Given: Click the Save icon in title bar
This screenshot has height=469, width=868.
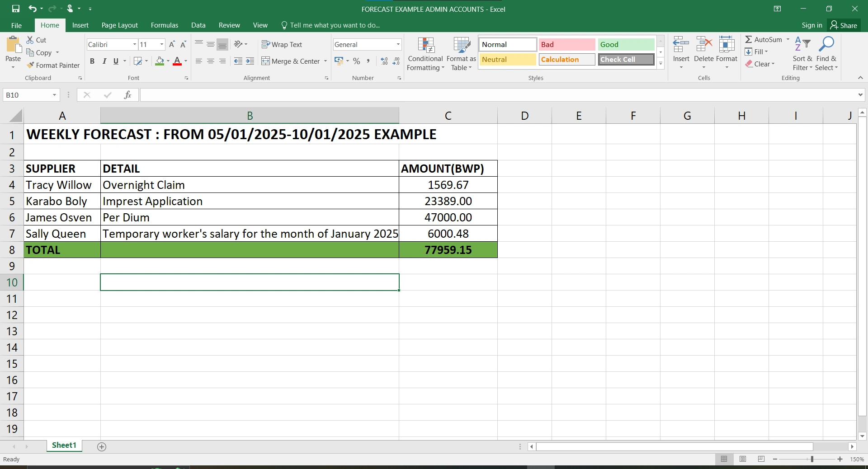Looking at the screenshot, I should (x=16, y=9).
